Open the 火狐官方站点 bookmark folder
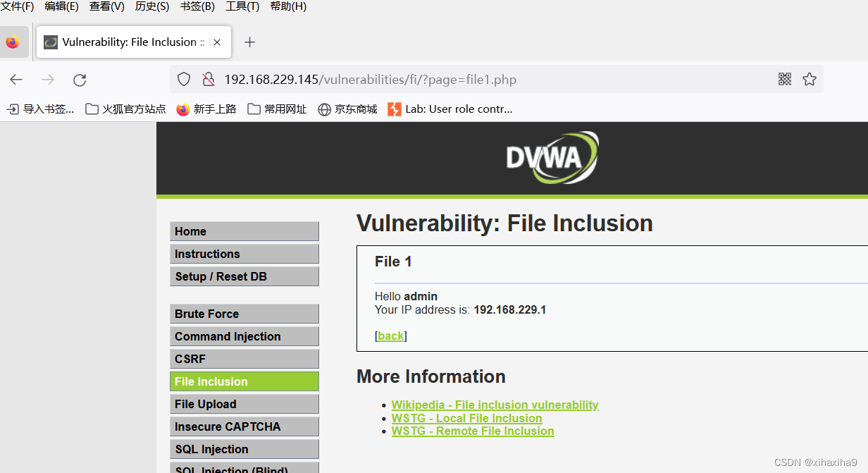 coord(125,109)
